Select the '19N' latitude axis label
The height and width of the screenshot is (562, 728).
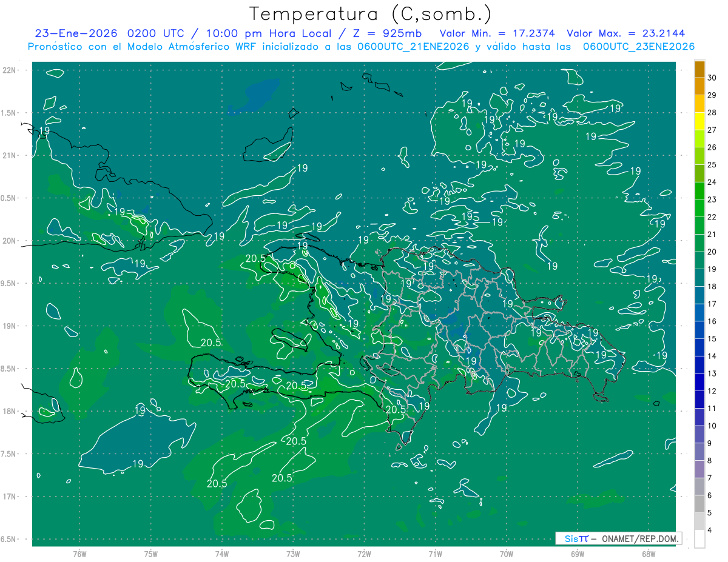tap(10, 326)
